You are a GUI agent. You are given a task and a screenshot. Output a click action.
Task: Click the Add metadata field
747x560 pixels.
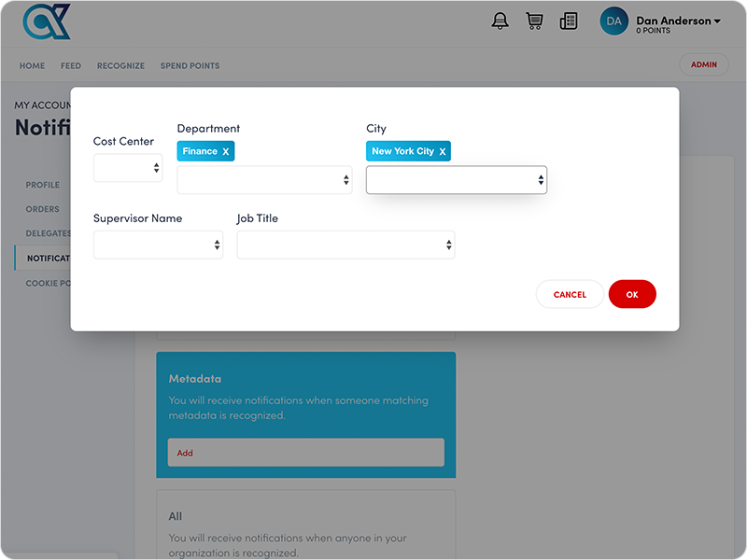pyautogui.click(x=305, y=453)
